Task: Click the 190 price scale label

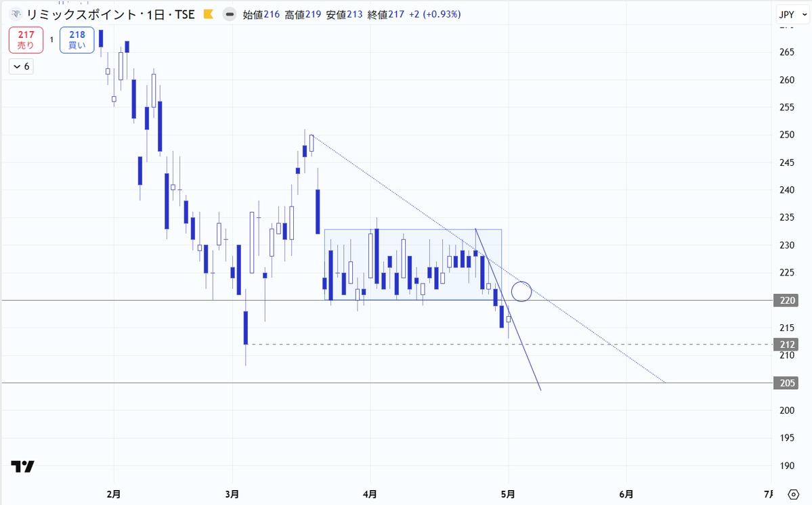Action: coord(787,466)
